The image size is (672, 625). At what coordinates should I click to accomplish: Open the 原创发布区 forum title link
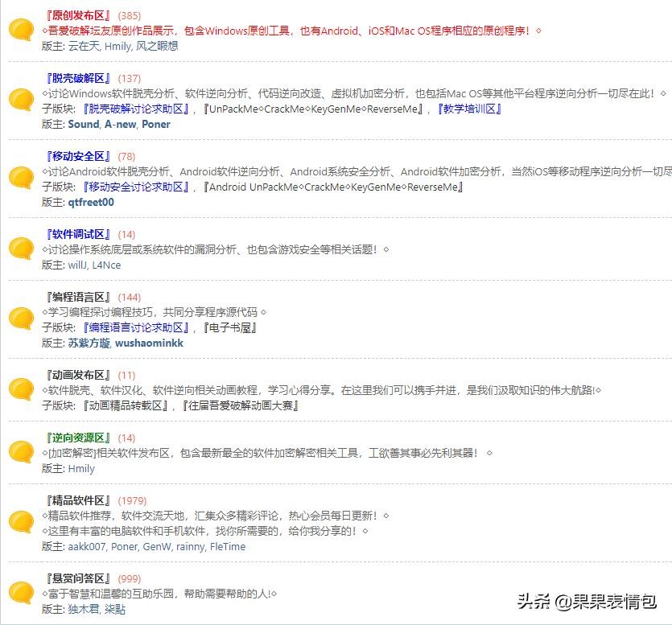(79, 15)
